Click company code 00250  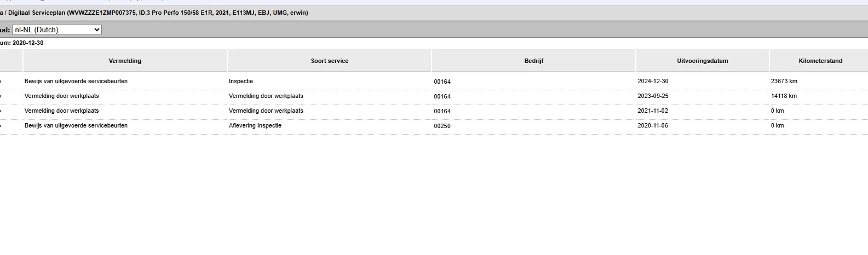(x=442, y=126)
